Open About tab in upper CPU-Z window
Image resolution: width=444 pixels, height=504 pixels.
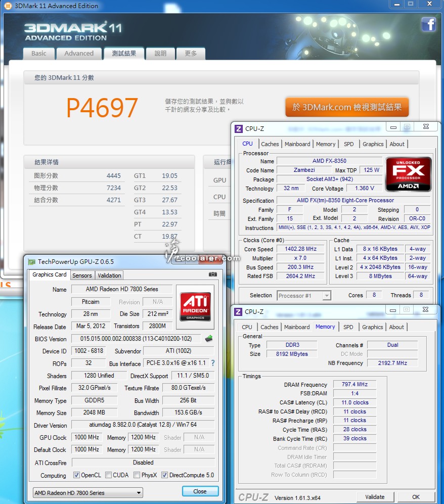coord(397,144)
